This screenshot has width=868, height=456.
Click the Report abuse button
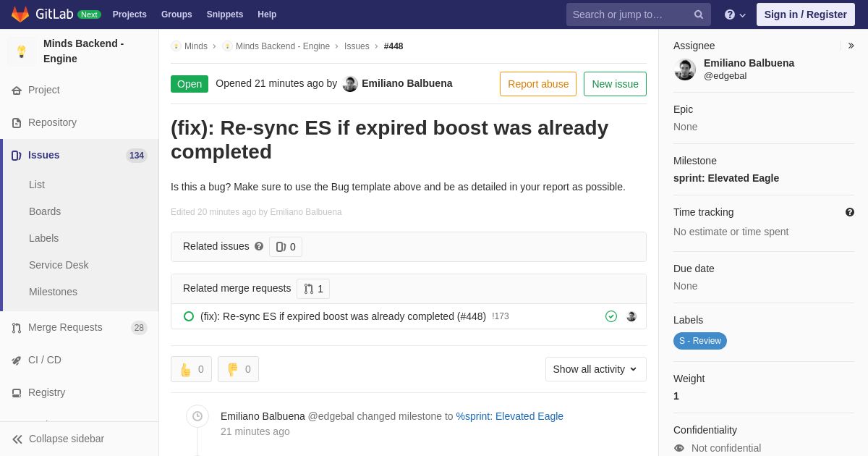pos(538,84)
